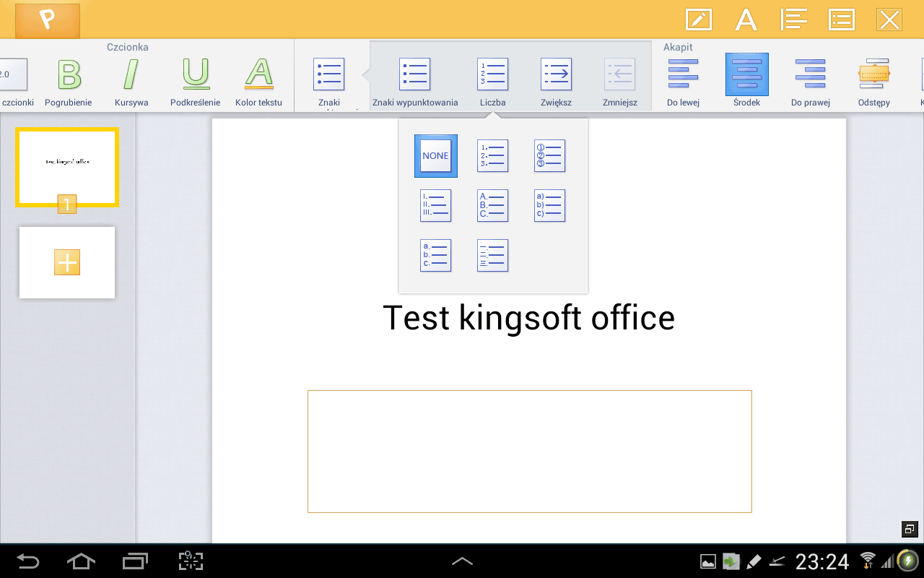924x578 pixels.
Task: Choose Chinese numeral list style
Action: coord(493,256)
